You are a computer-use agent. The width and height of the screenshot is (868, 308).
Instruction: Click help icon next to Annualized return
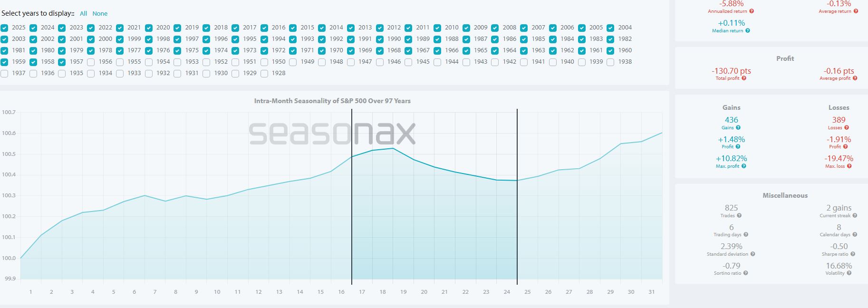coord(752,11)
